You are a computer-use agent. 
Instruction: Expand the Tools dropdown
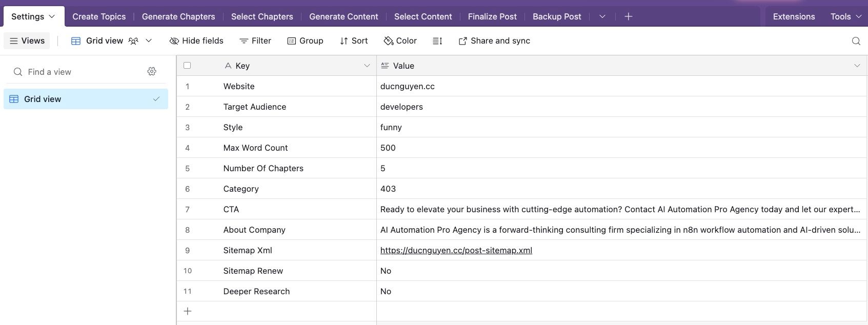pyautogui.click(x=845, y=16)
